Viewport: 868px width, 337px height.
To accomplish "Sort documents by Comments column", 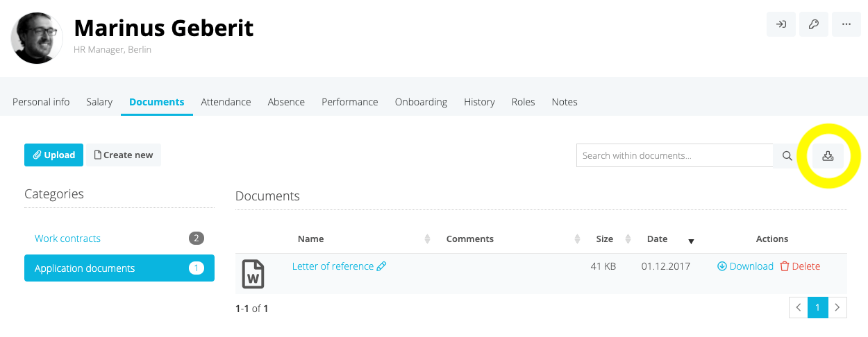I will pos(577,239).
